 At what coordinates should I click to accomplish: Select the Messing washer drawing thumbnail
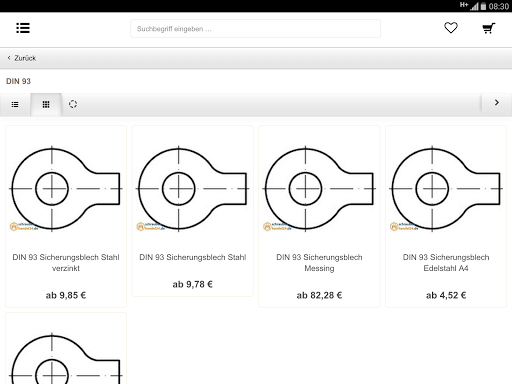pyautogui.click(x=319, y=189)
